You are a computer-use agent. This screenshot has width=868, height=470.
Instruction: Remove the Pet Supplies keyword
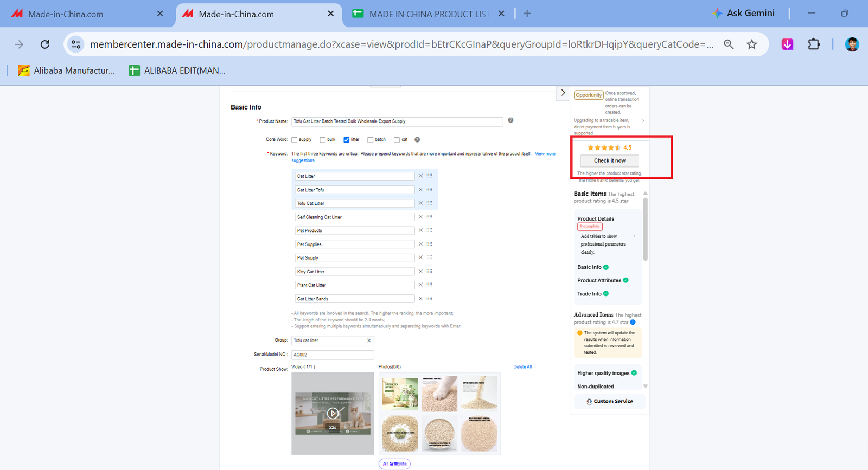[420, 244]
